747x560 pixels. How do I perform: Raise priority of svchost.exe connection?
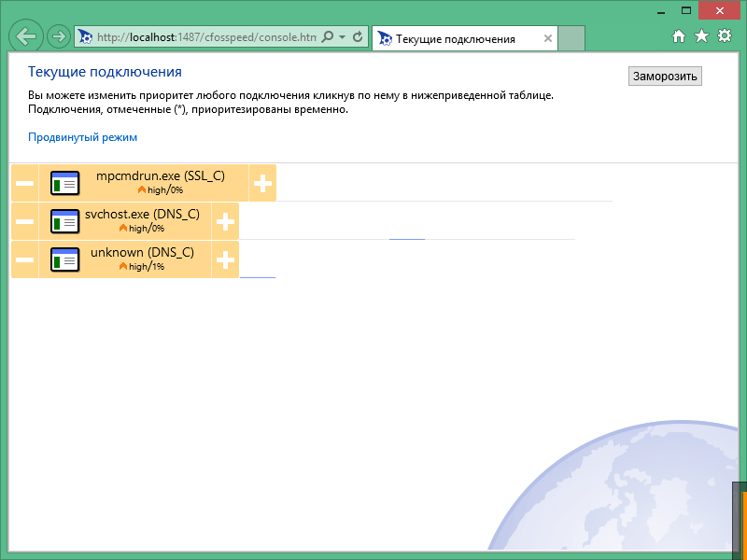(x=225, y=221)
